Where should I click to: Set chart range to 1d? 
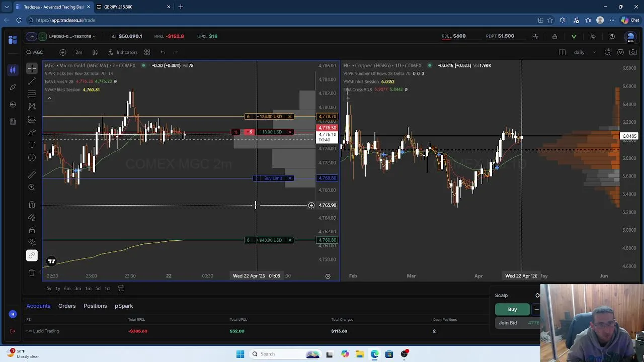click(107, 289)
